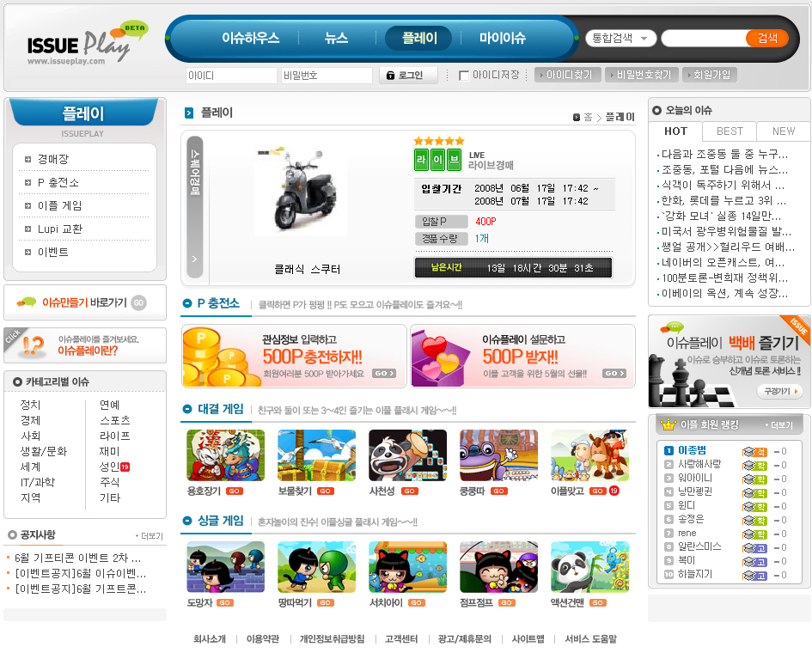Click the home icon in the breadcrumb

click(x=577, y=118)
